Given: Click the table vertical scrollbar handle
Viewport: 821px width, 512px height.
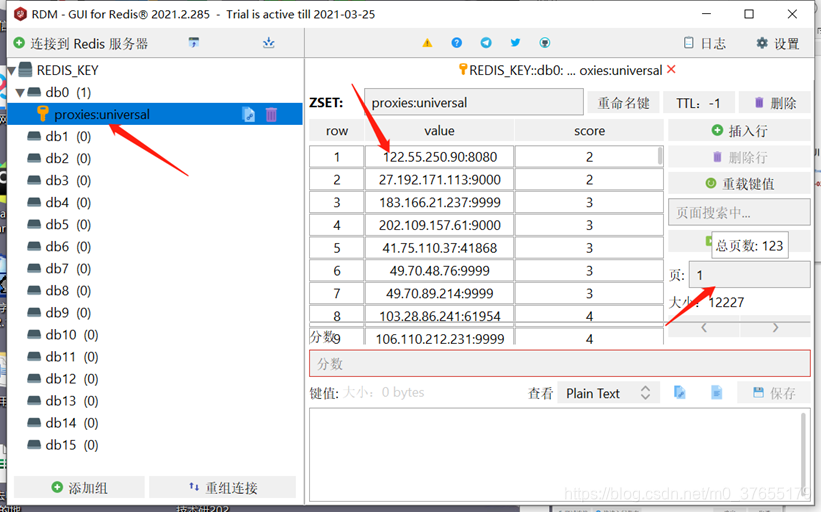Looking at the screenshot, I should click(660, 156).
